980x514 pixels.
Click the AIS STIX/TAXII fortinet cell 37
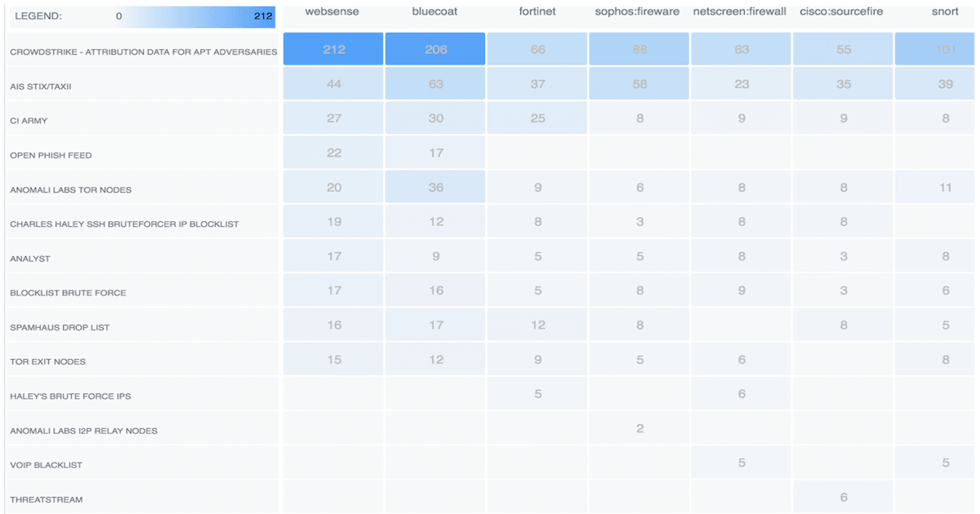tap(537, 83)
